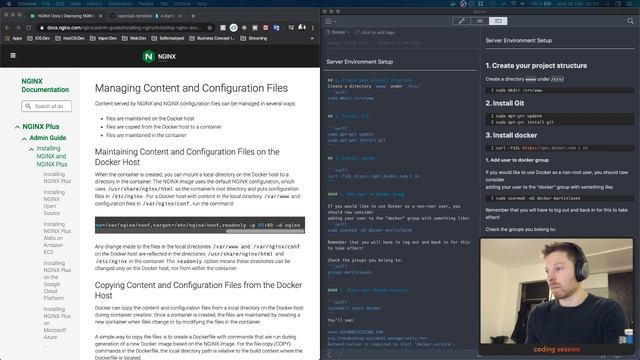Open the iOSDev bookmarks folder
640x360 pixels.
click(38, 38)
